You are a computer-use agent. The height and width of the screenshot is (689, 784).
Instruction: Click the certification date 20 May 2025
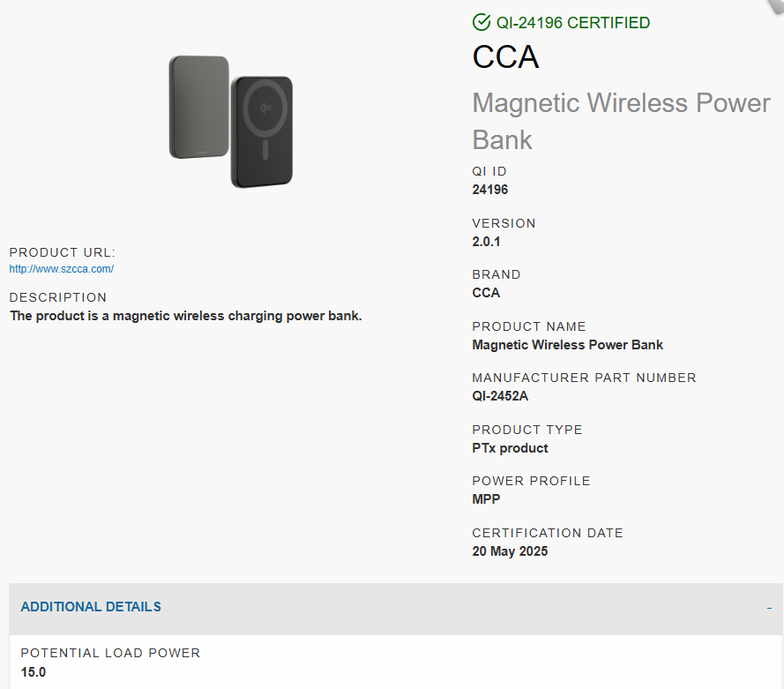pyautogui.click(x=510, y=551)
